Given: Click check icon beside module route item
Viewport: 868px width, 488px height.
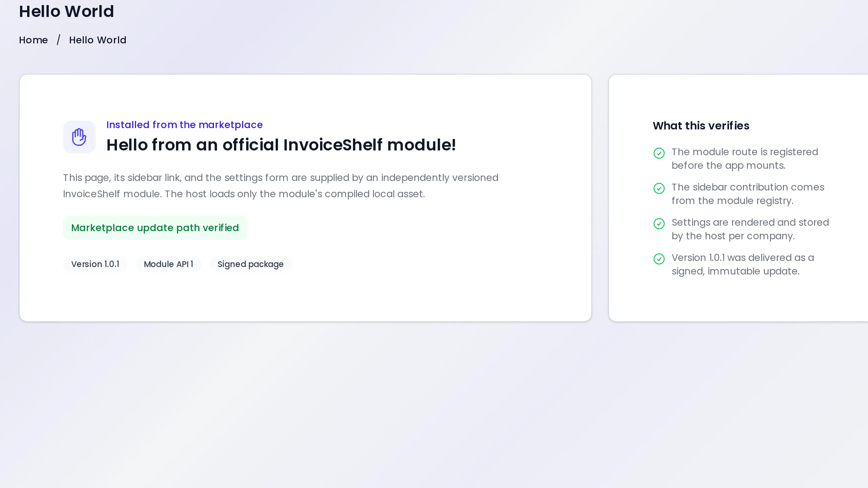Looking at the screenshot, I should (659, 153).
